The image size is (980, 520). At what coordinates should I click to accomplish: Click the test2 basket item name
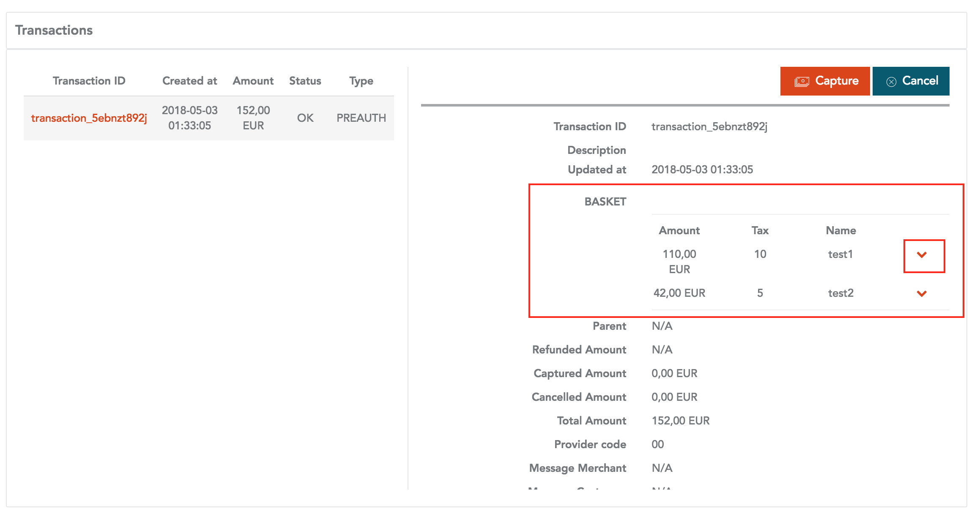(841, 293)
